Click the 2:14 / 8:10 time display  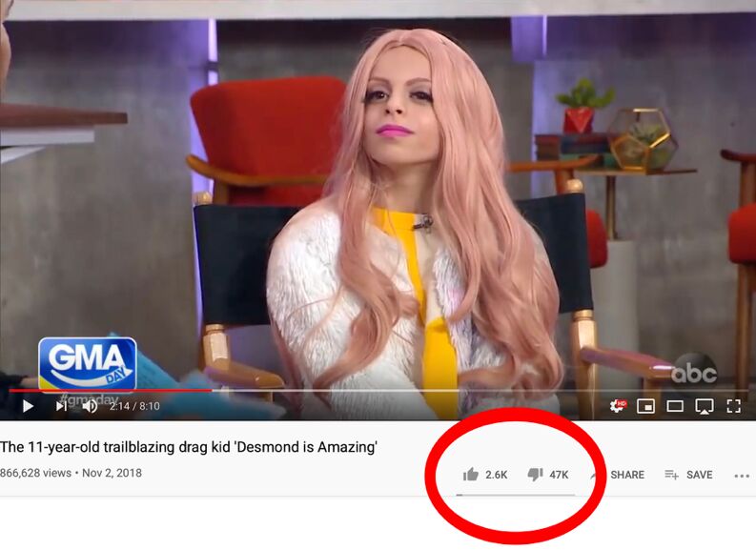click(134, 406)
